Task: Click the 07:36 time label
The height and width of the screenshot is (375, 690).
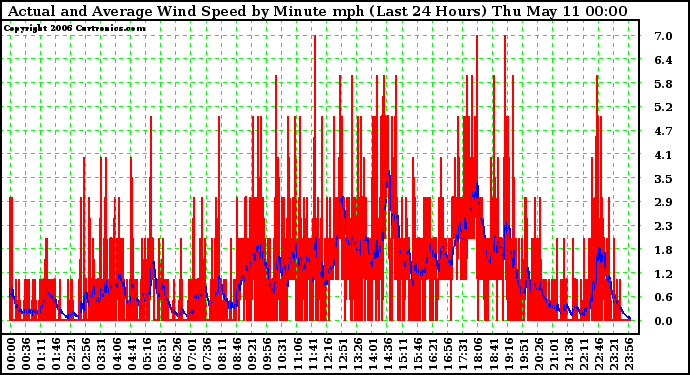Action: point(206,353)
